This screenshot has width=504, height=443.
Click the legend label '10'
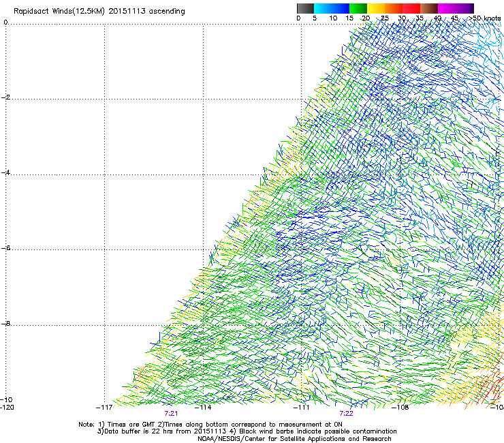333,18
